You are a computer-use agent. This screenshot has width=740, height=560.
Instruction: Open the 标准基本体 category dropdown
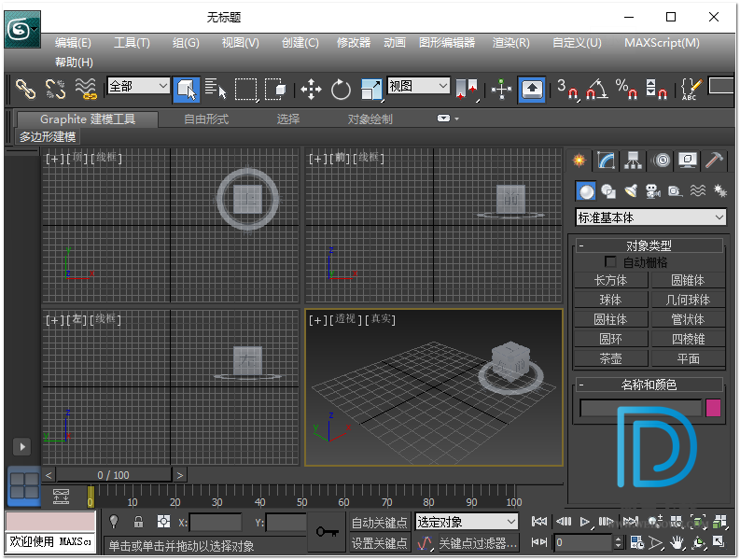(650, 217)
